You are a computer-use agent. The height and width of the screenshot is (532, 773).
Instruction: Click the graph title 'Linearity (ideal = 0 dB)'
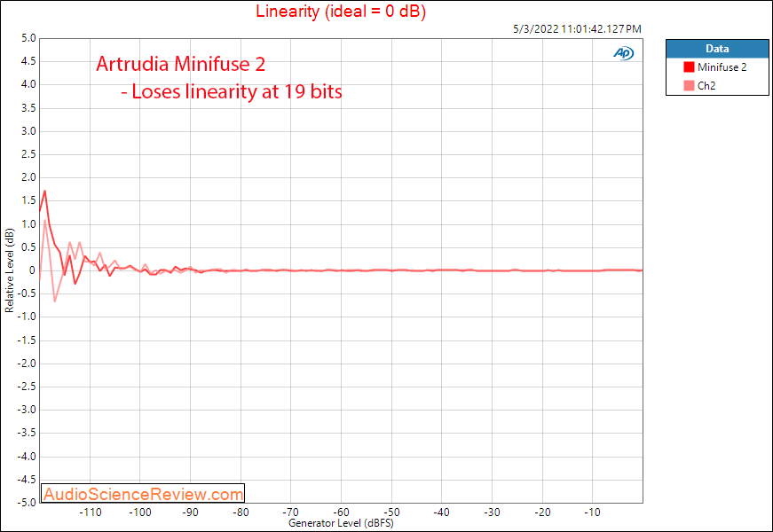click(341, 11)
